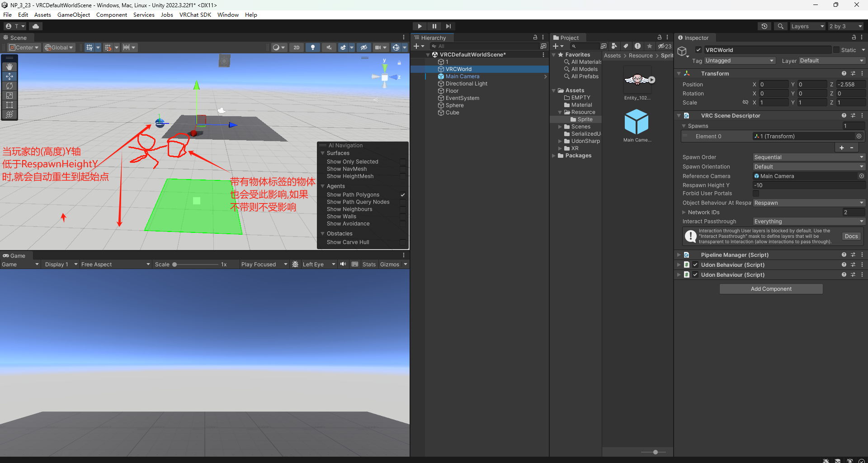868x463 pixels.
Task: Open the Center pivot dropdown
Action: (x=24, y=47)
